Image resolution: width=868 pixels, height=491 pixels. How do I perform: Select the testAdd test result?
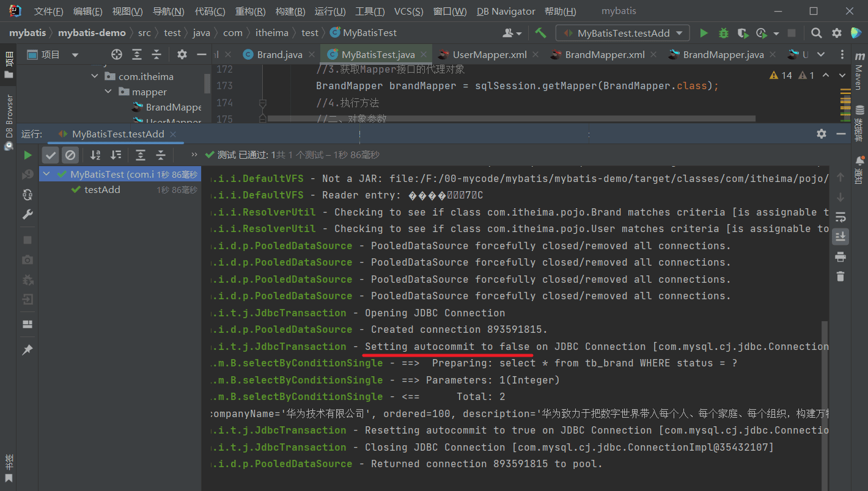[102, 190]
